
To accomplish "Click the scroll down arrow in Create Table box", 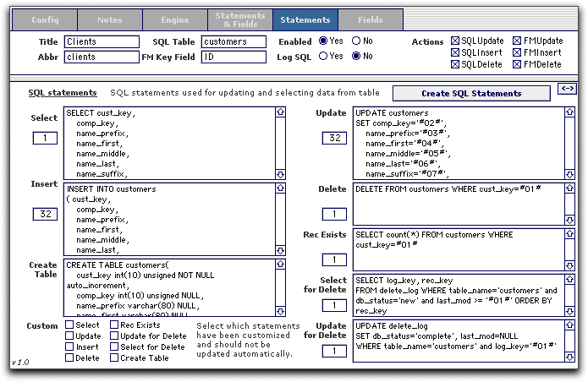I will [280, 311].
